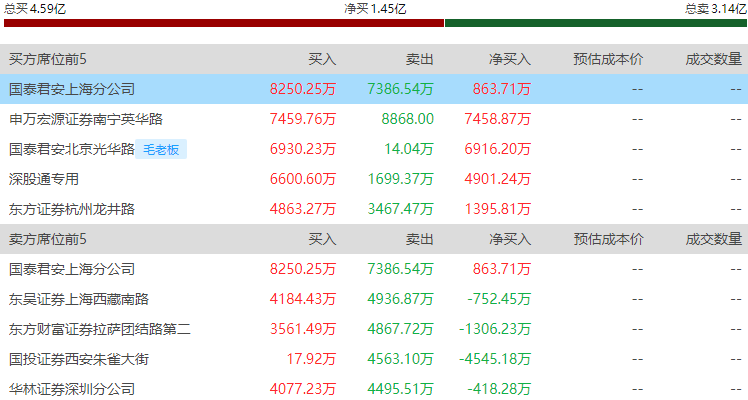
Task: Click the 4495.51万 sell amount
Action: (x=400, y=389)
